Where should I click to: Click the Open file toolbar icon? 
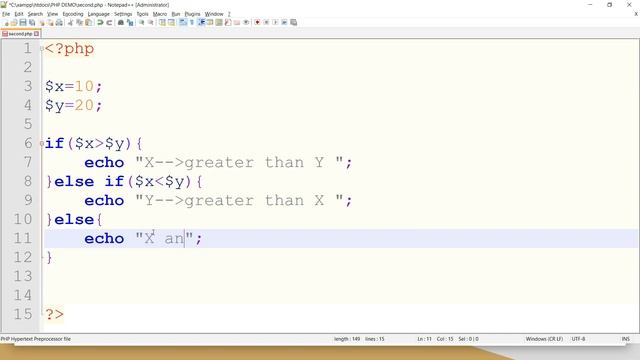(14, 22)
